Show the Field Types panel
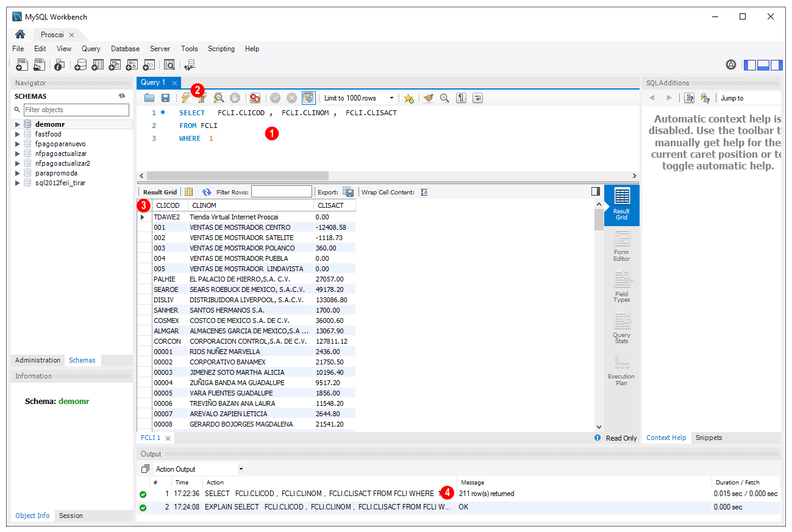The width and height of the screenshot is (792, 532). tap(621, 288)
